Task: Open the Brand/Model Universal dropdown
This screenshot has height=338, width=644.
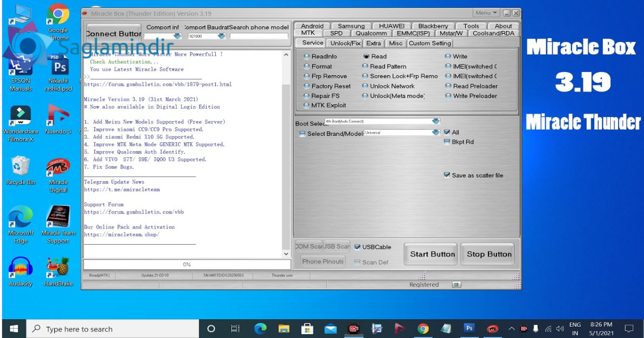Action: (x=435, y=133)
